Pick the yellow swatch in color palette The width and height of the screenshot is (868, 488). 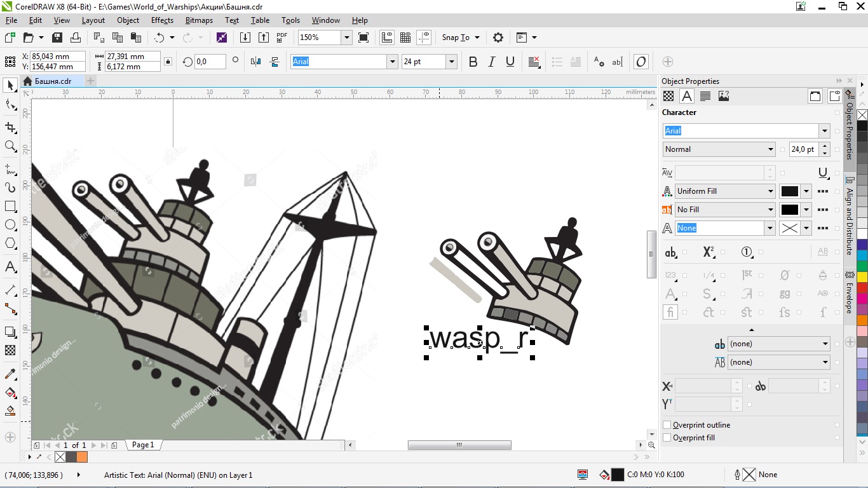pyautogui.click(x=862, y=277)
